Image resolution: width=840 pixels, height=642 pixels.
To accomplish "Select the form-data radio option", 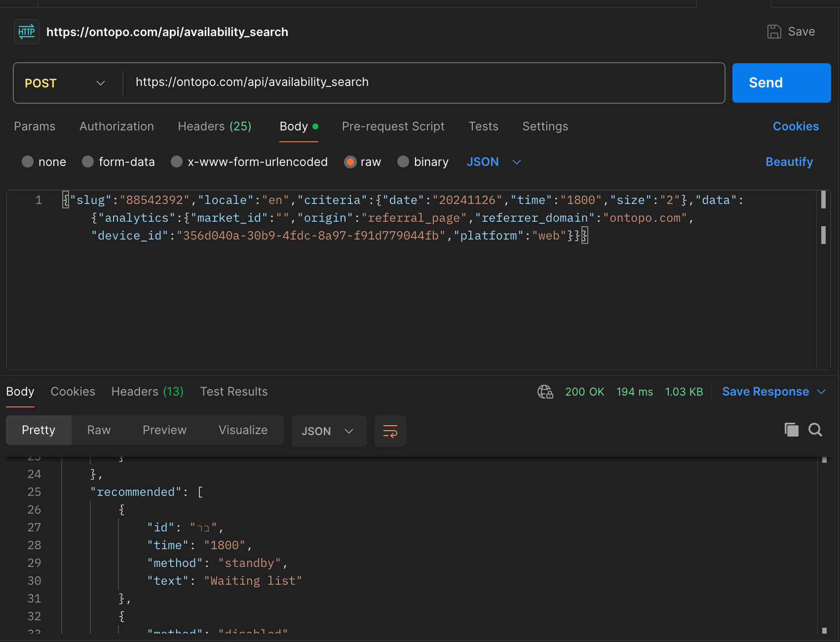I will coord(88,161).
